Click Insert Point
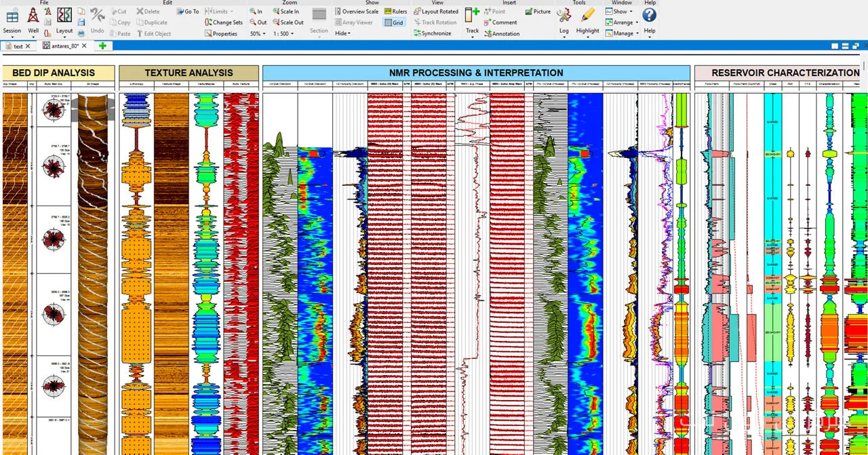Image resolution: width=868 pixels, height=455 pixels. [495, 12]
